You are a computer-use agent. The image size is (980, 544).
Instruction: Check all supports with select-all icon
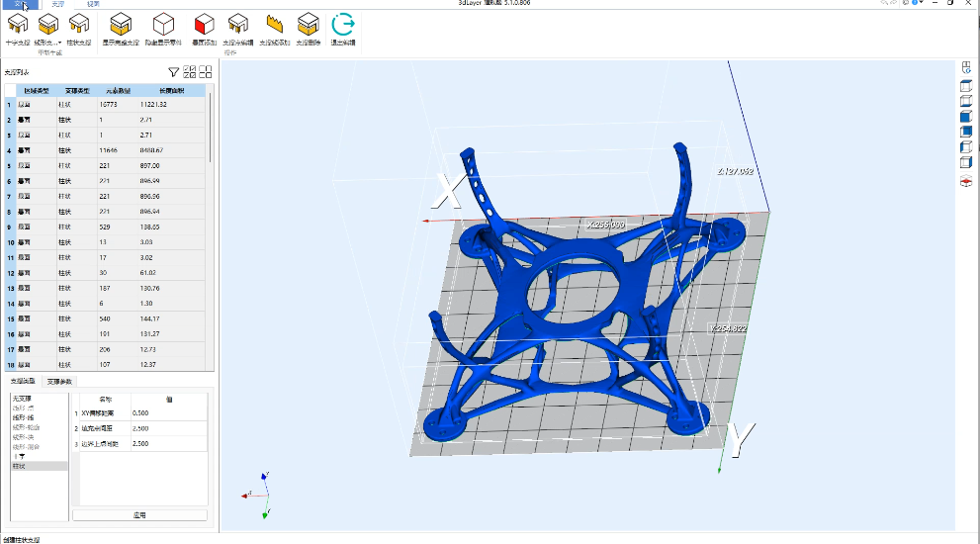click(x=190, y=71)
